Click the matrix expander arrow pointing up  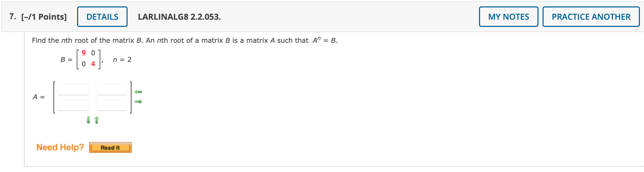pyautogui.click(x=97, y=120)
